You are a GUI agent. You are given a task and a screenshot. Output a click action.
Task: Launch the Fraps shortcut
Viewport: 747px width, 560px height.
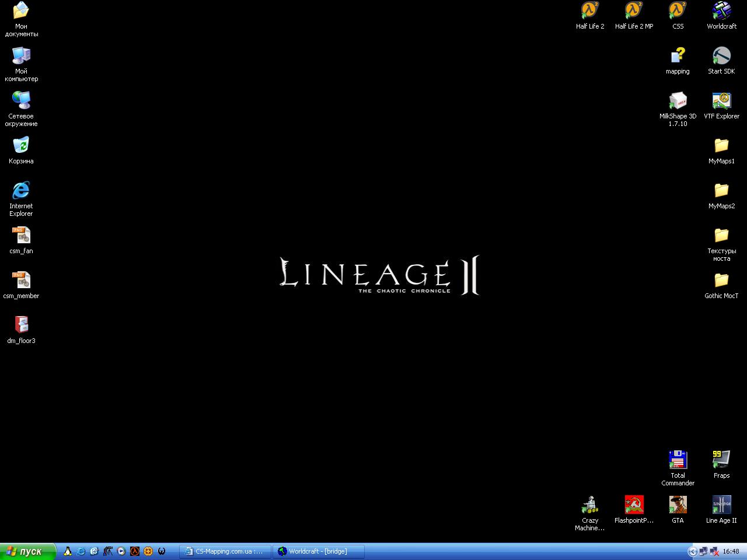coord(721,464)
